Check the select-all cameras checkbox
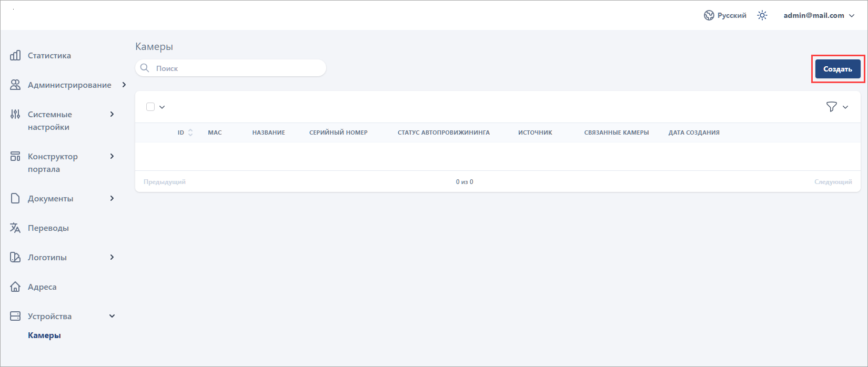This screenshot has width=868, height=367. click(x=150, y=107)
